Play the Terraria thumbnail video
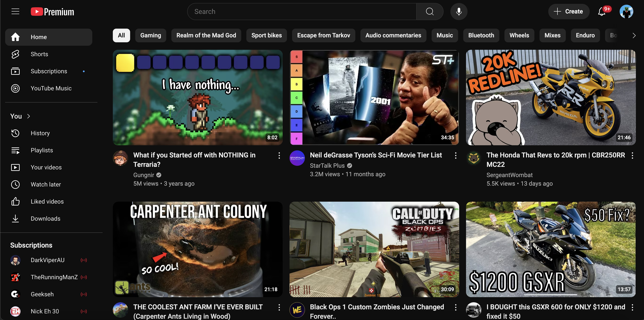This screenshot has width=644, height=320. (x=197, y=97)
